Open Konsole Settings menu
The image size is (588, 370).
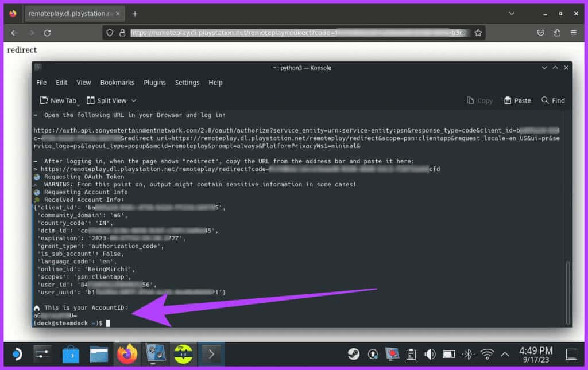(x=187, y=83)
